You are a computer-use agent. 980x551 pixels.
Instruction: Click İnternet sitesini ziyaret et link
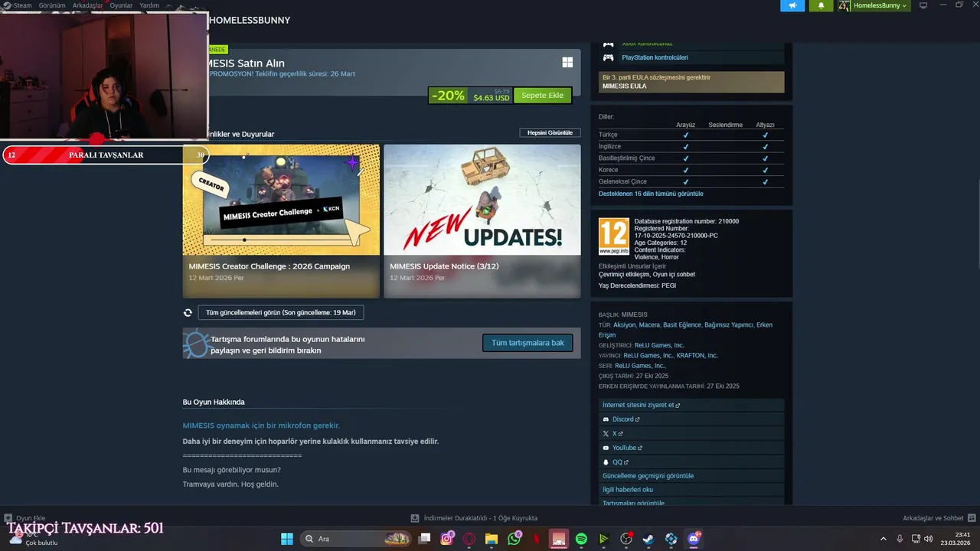coord(640,405)
